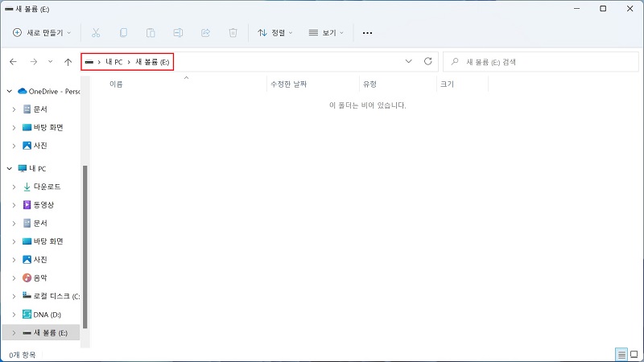
Task: Click the search magnifier icon
Action: click(455, 62)
